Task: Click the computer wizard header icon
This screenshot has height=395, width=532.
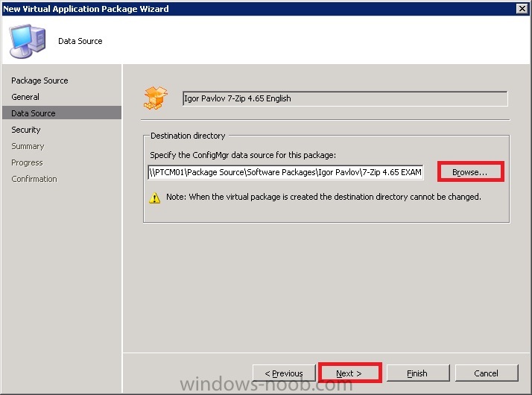Action: (x=27, y=41)
